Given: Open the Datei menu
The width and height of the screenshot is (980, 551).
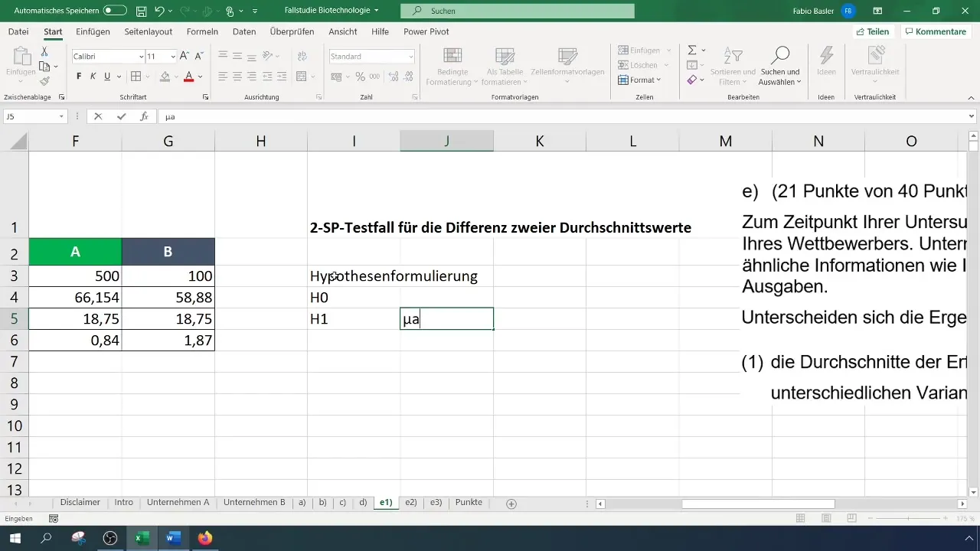Looking at the screenshot, I should pos(18,31).
